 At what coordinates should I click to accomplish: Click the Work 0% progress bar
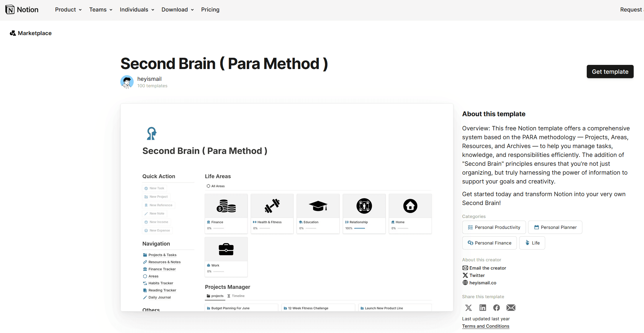pyautogui.click(x=219, y=271)
